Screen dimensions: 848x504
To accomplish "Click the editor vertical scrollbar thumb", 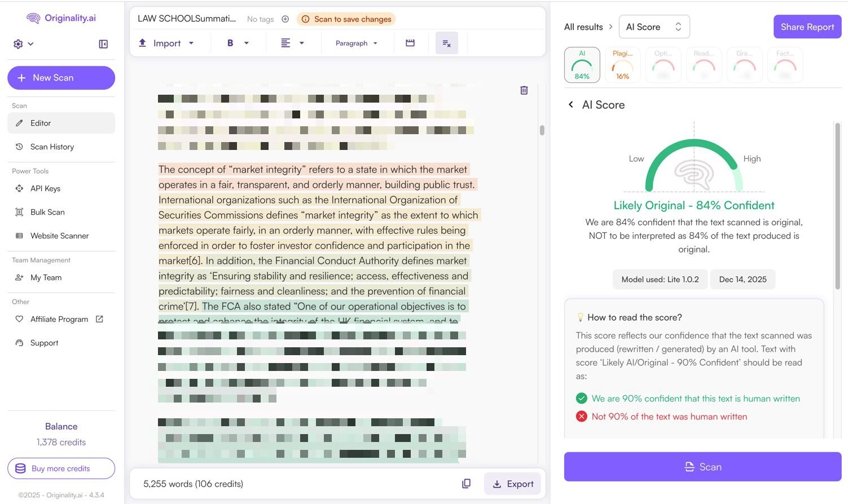I will pyautogui.click(x=542, y=130).
